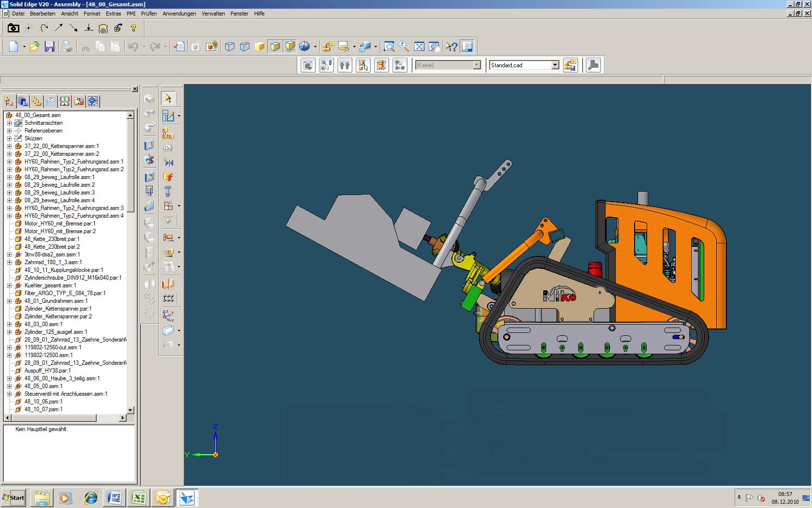Click the Windows Start button
The image size is (812, 508).
coord(14,497)
